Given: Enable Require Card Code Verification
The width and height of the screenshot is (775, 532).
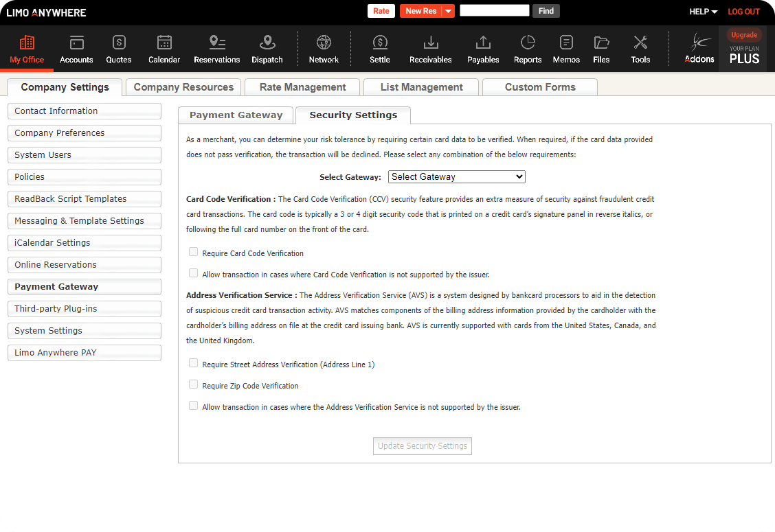Looking at the screenshot, I should 193,252.
